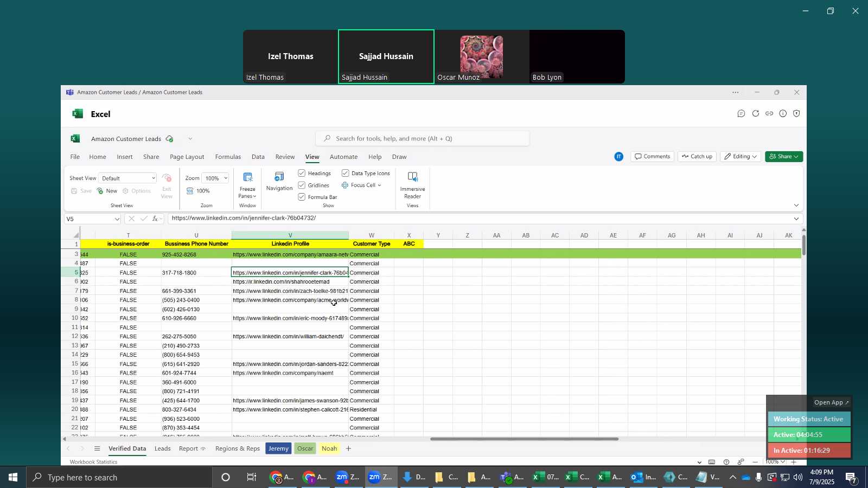
Task: Click the Windows taskbar search box
Action: coord(119,478)
